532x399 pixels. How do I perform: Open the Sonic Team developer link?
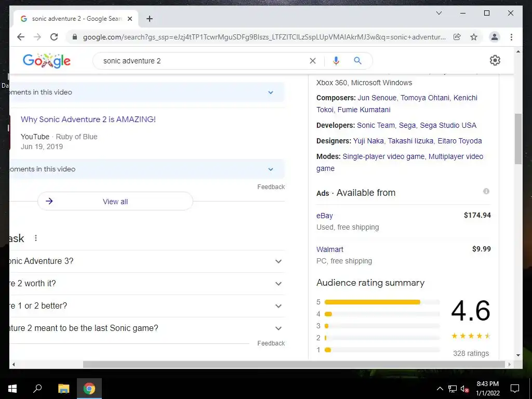376,125
